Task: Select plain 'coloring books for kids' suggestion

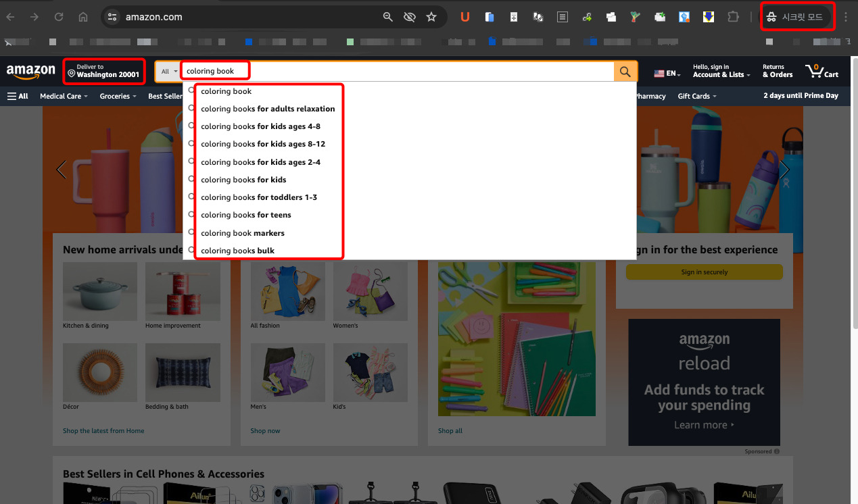Action: (x=410, y=180)
